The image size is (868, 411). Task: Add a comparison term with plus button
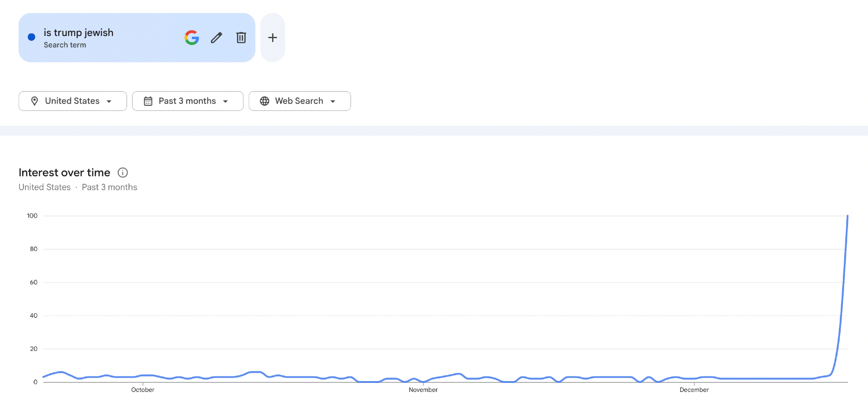click(273, 38)
